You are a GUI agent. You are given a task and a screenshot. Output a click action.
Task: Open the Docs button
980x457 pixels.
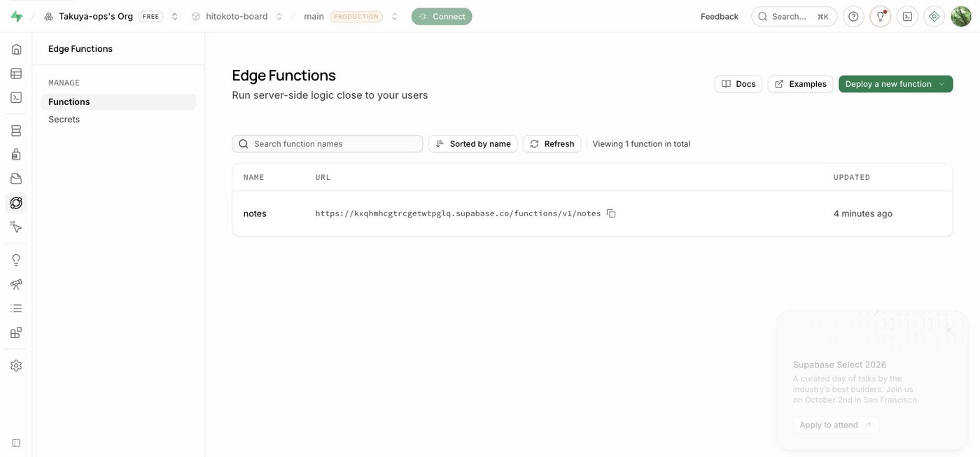[x=738, y=84]
